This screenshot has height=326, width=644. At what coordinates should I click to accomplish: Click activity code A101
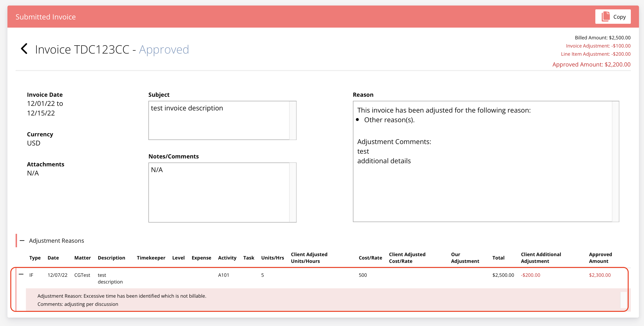(223, 275)
